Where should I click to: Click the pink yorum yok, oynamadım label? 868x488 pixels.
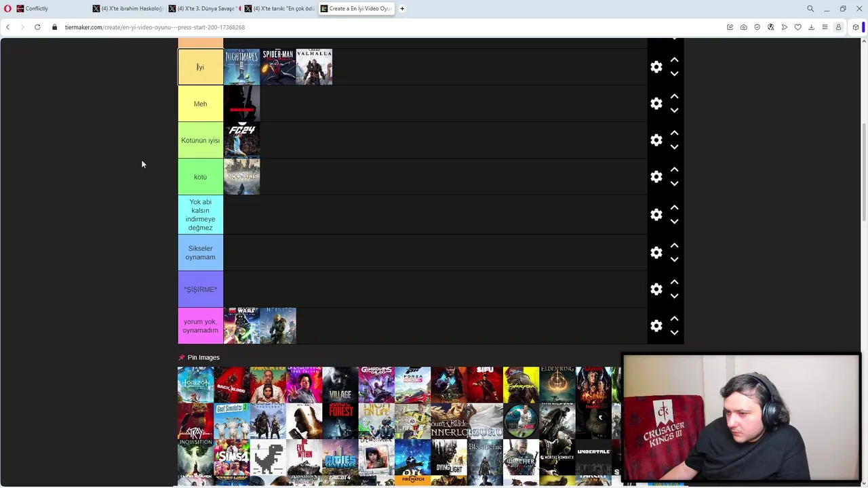point(200,326)
